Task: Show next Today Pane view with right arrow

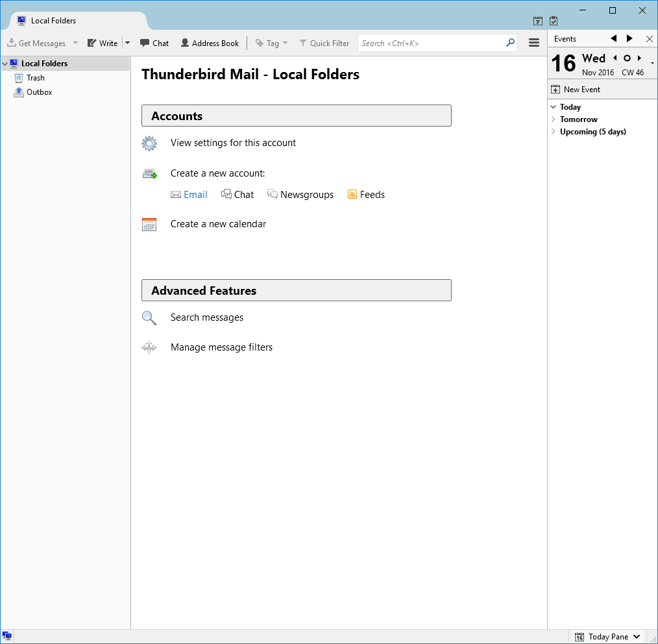Action: 629,38
